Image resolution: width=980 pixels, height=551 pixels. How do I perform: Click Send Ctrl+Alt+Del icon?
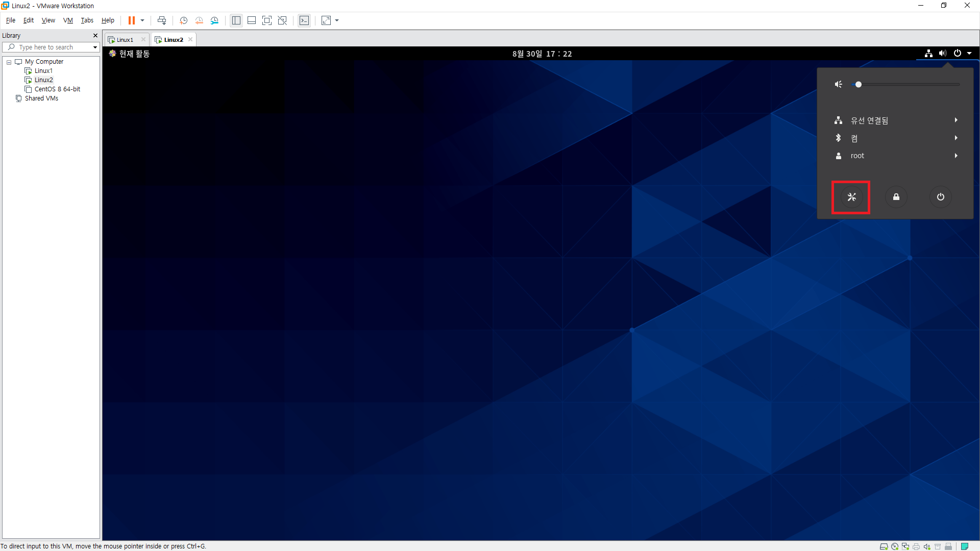(162, 20)
